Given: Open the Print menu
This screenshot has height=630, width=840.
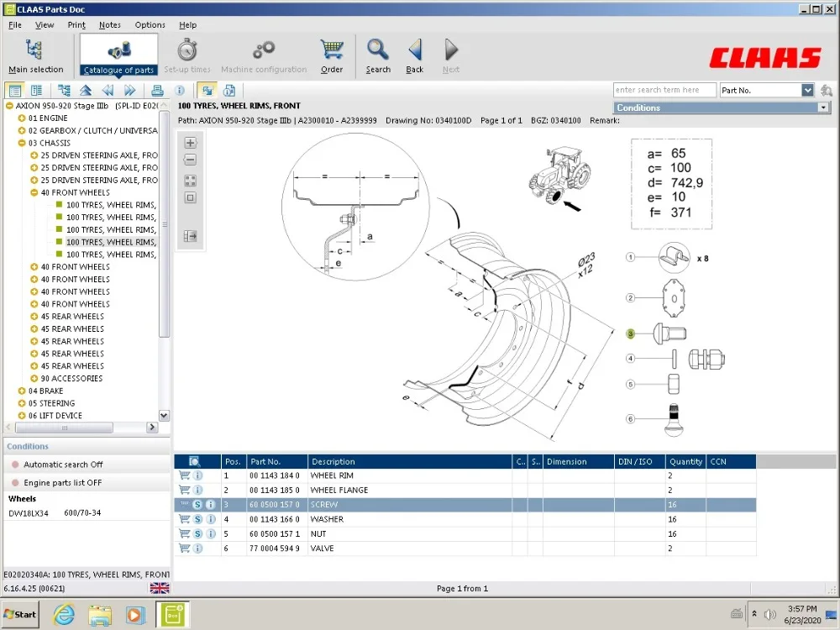Looking at the screenshot, I should click(76, 24).
